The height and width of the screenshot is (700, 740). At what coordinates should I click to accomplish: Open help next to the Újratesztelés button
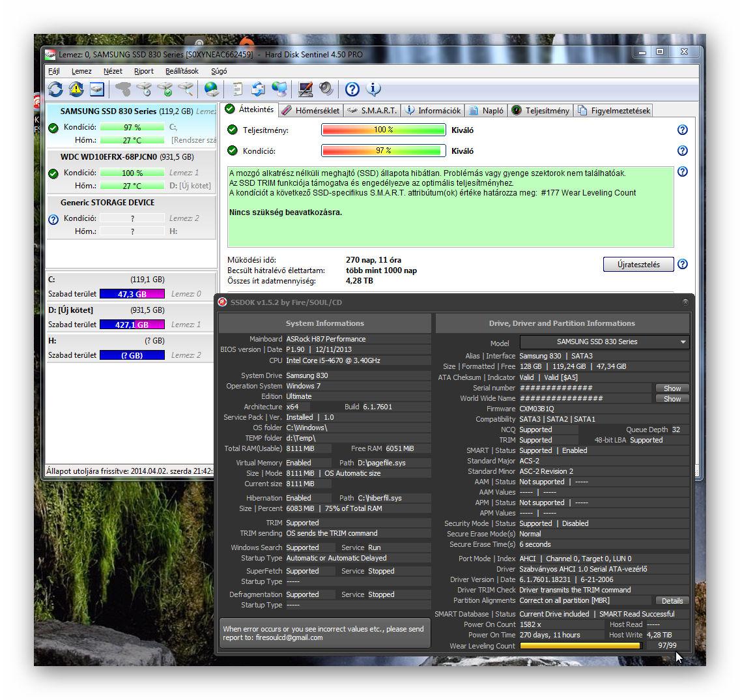point(683,264)
